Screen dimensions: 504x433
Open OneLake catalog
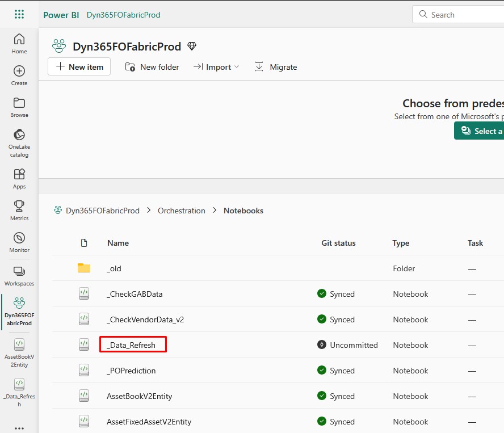pyautogui.click(x=19, y=144)
